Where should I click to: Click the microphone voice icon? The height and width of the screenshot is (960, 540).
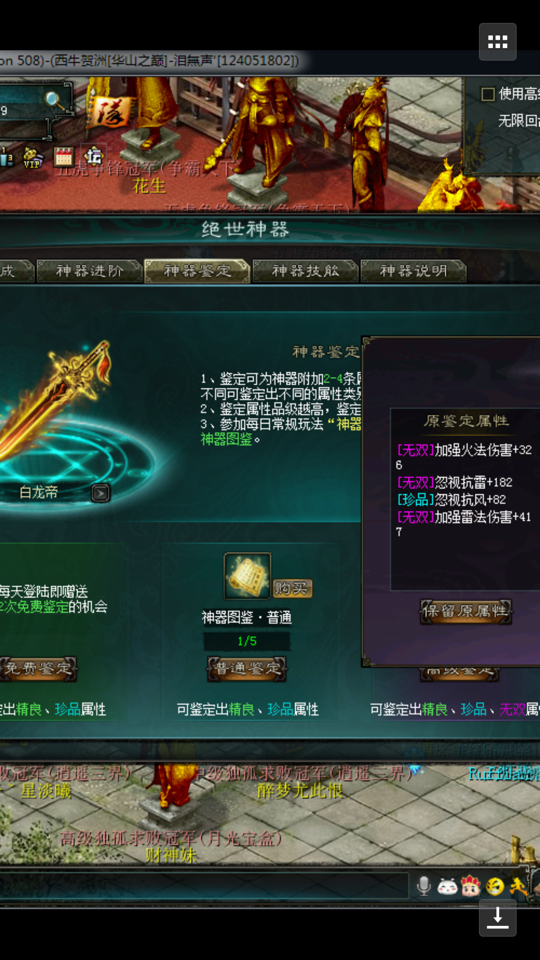pos(423,885)
